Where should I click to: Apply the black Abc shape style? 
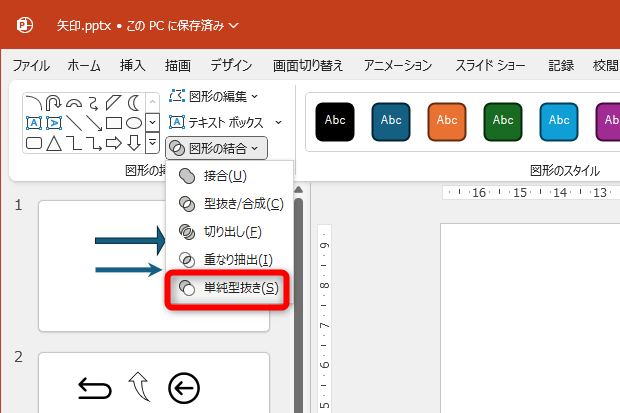click(x=335, y=121)
